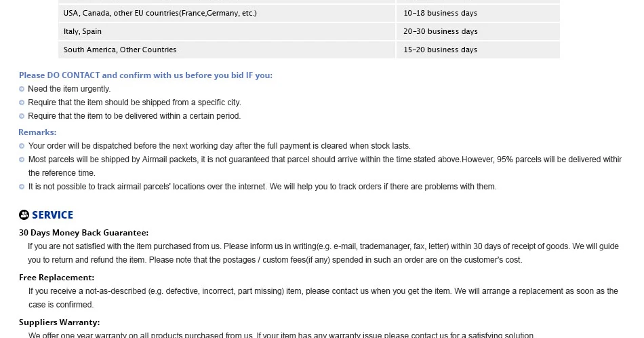644x338 pixels.
Task: Click the 'Need the item urgently.' text
Action: tap(69, 89)
